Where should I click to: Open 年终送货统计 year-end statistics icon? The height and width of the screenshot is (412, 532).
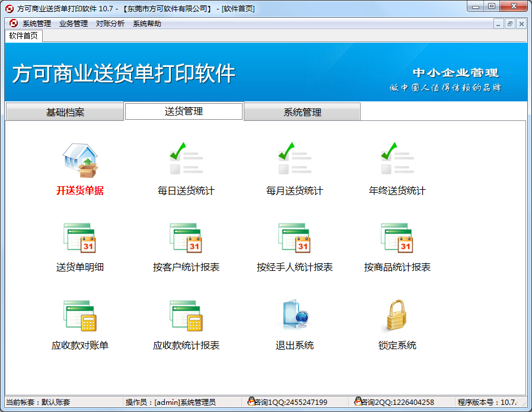(x=397, y=160)
